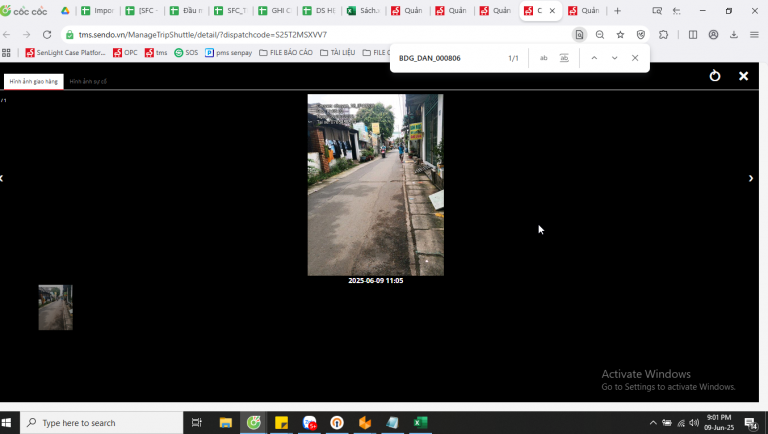This screenshot has width=768, height=434.
Task: Open Sticky Notes in the taskbar
Action: pyautogui.click(x=281, y=423)
